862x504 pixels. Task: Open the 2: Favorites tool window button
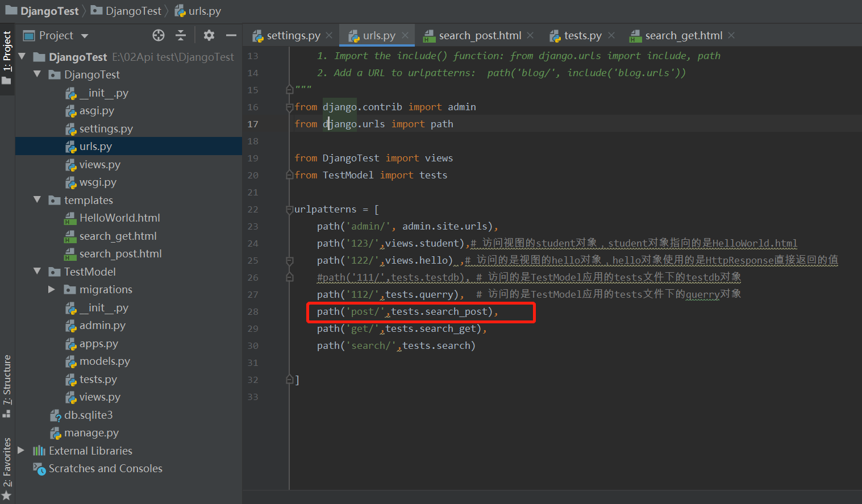pyautogui.click(x=7, y=469)
